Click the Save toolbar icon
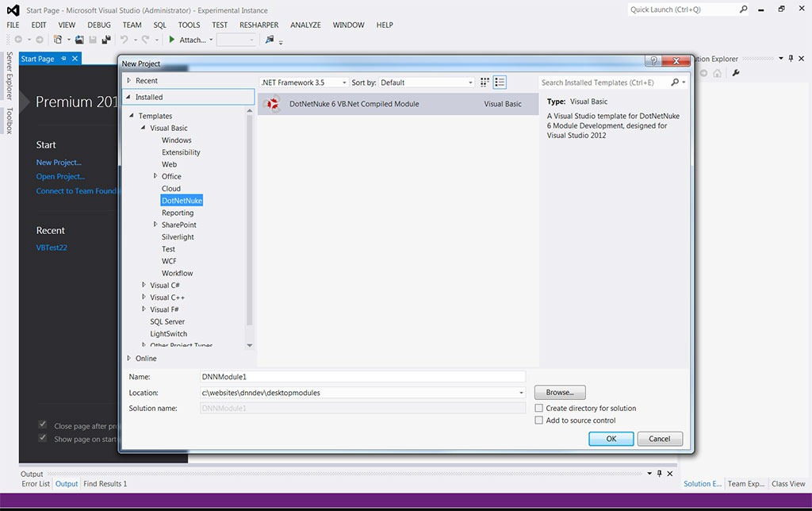Image resolution: width=812 pixels, height=511 pixels. point(93,40)
